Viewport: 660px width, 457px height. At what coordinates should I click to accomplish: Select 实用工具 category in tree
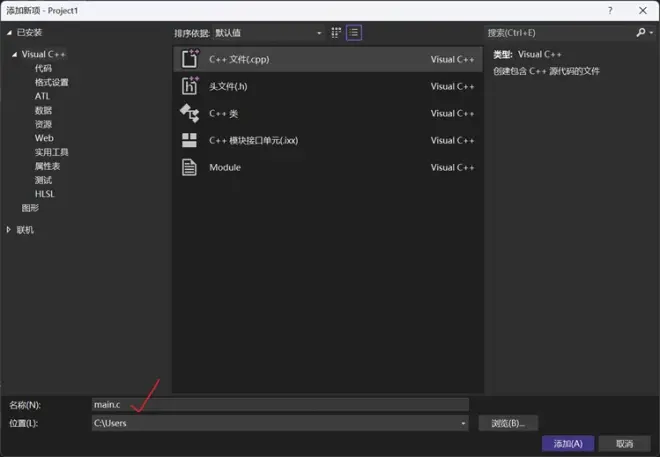point(51,152)
